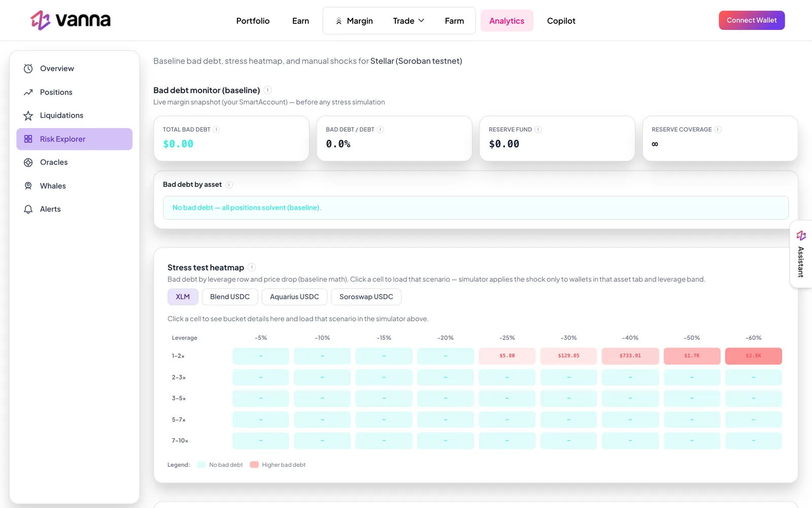Select heatmap cell showing $129.85
This screenshot has height=508, width=812.
point(568,356)
